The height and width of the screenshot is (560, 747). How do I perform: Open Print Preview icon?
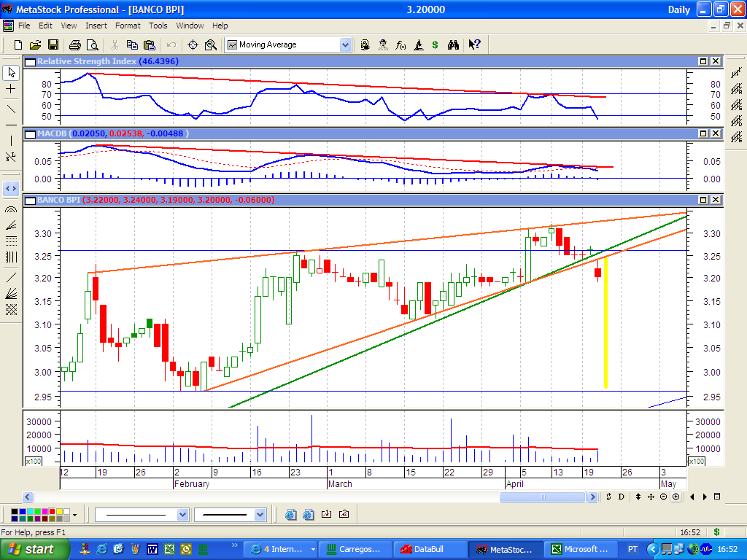tap(93, 44)
